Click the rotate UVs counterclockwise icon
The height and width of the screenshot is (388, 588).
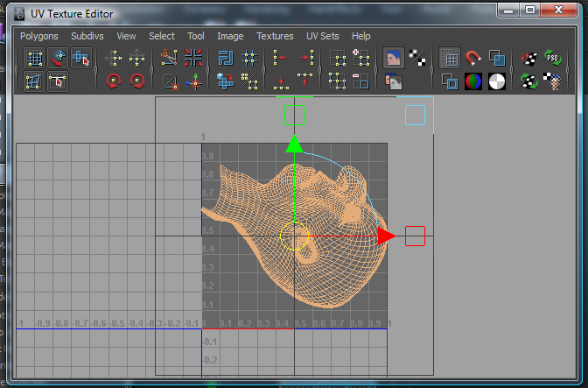[114, 81]
